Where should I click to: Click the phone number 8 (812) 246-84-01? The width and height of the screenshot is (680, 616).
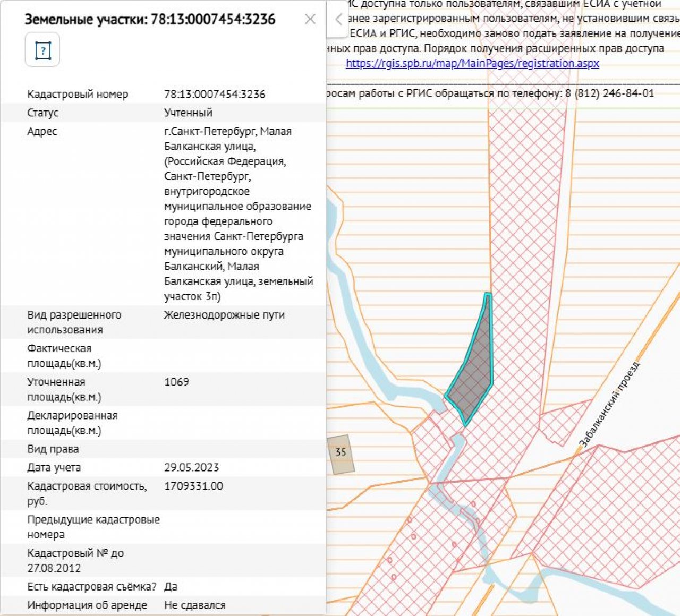[609, 93]
